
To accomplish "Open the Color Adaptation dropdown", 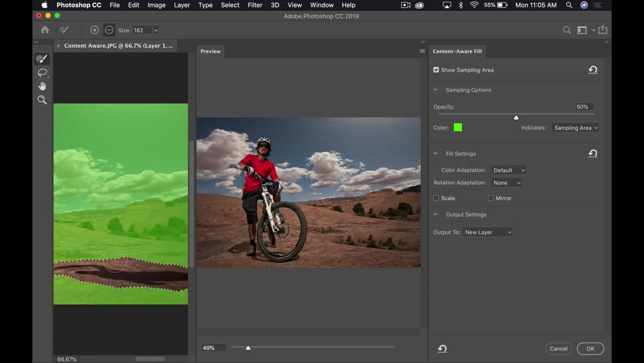I will pyautogui.click(x=509, y=170).
